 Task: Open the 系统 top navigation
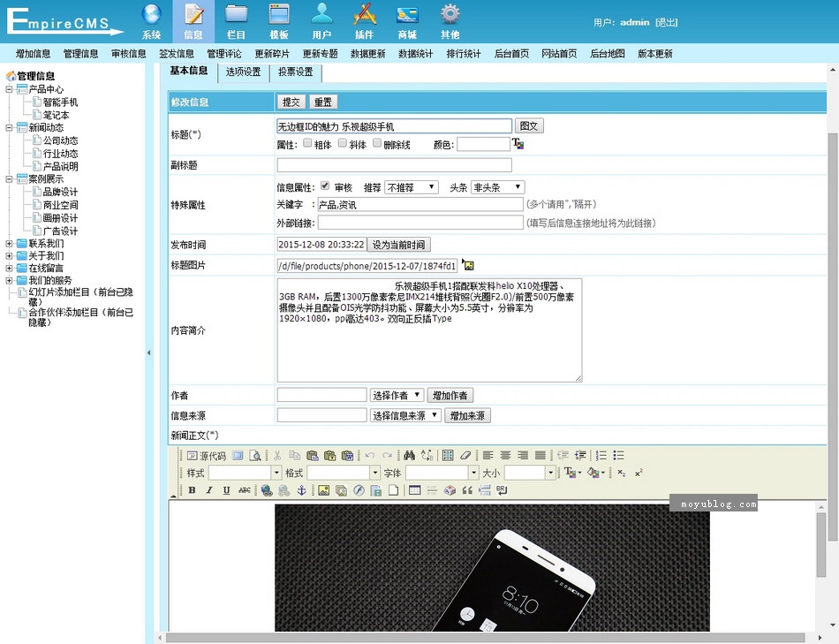pos(151,21)
